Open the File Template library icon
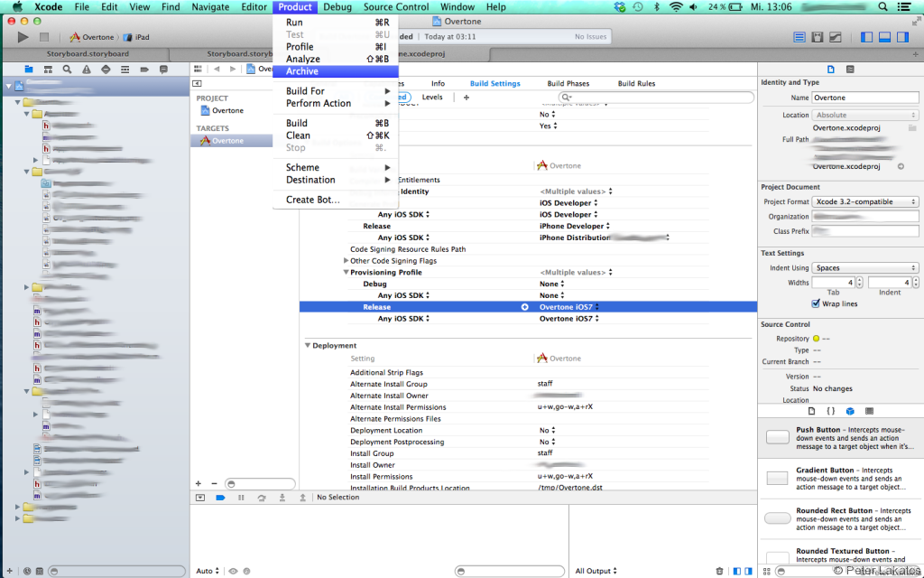The width and height of the screenshot is (924, 578). click(811, 411)
